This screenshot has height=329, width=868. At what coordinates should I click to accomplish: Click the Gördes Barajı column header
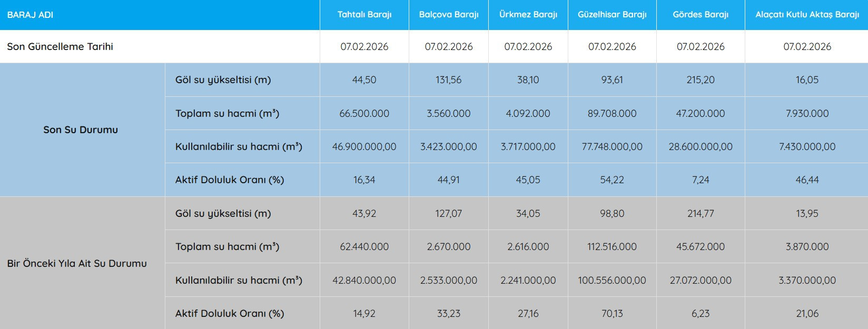[x=701, y=15]
